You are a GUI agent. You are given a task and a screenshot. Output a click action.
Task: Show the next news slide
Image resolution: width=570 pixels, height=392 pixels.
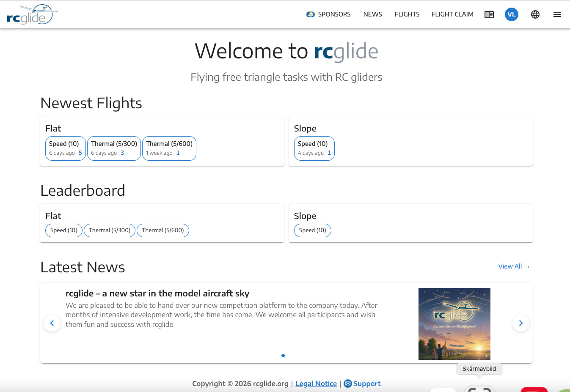(x=520, y=323)
